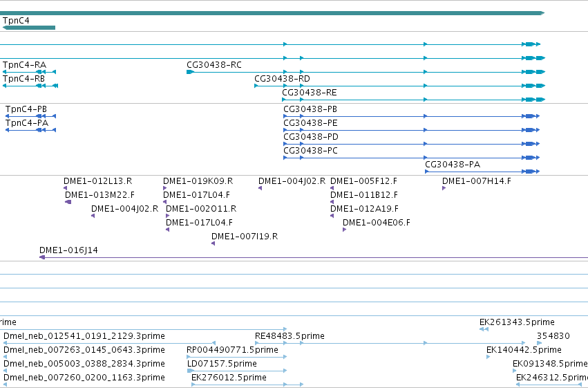This screenshot has width=588, height=388.
Task: Click the TpnC4 gene bar glyph
Action: [x=29, y=28]
